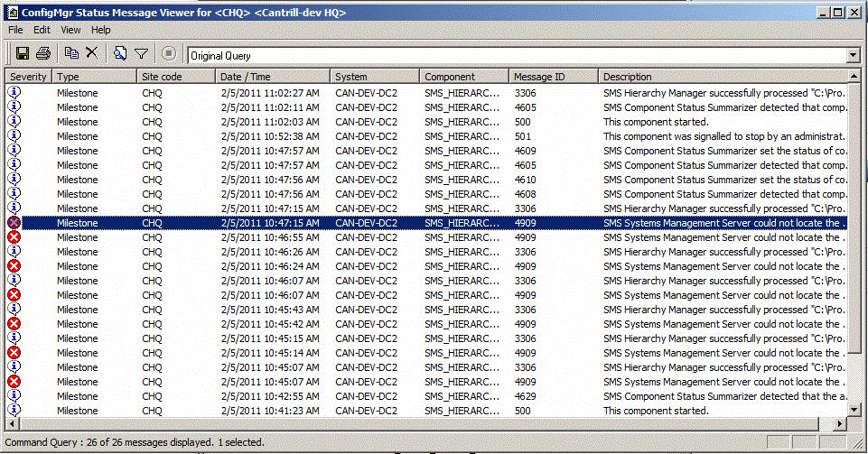
Task: Click the info icon on the 10:52:38 AM row
Action: coord(14,135)
